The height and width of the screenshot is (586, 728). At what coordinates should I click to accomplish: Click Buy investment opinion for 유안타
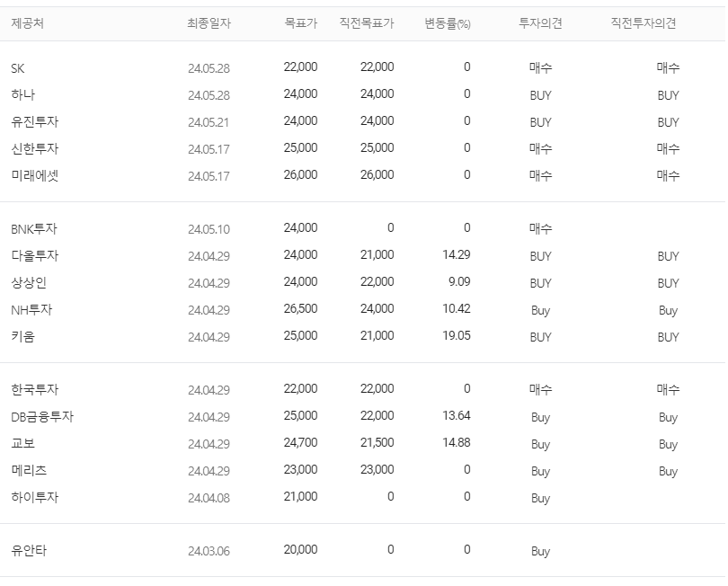click(540, 551)
